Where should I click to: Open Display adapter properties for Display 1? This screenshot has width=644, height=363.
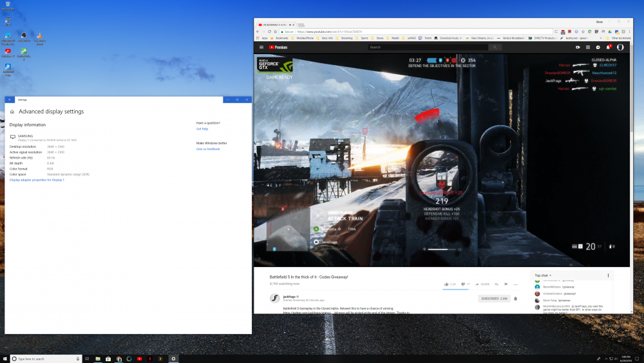point(37,180)
